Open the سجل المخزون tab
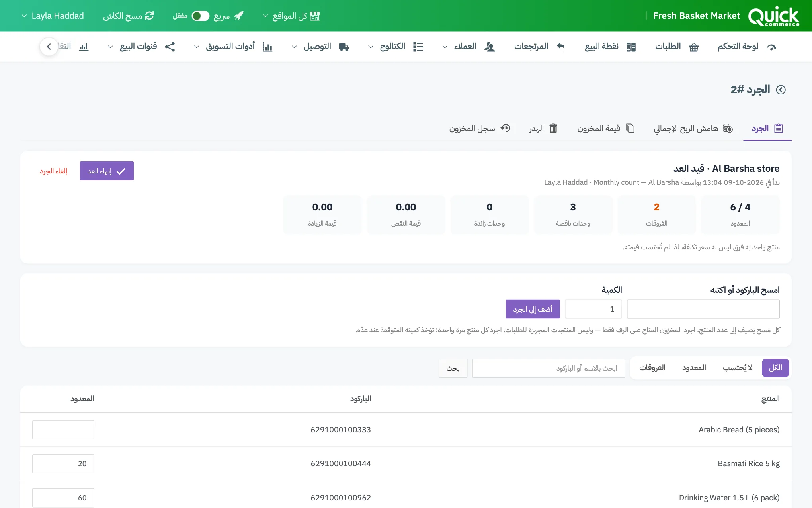Screen dimensions: 812x508 pos(480,128)
